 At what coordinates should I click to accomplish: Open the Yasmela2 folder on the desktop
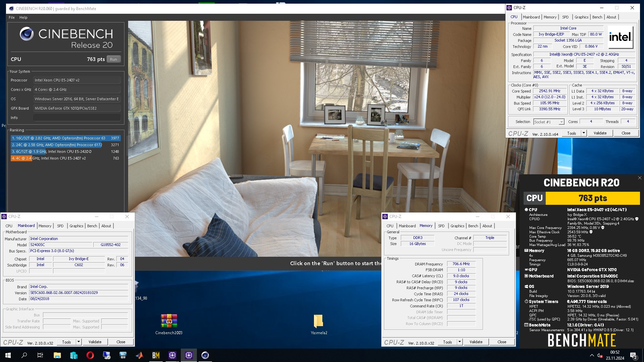(x=319, y=324)
